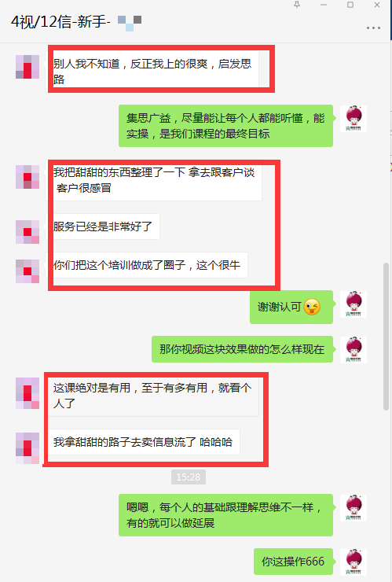
Task: Click avatar beside 别人我不知道 message
Action: (x=27, y=67)
